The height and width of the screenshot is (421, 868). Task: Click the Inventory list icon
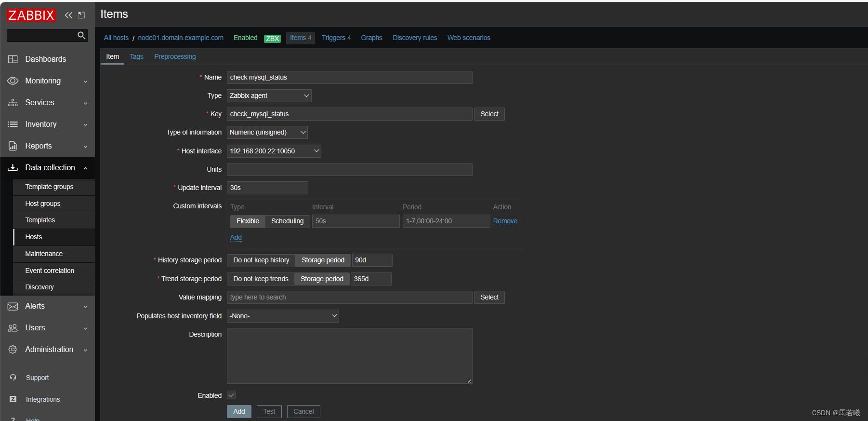13,124
